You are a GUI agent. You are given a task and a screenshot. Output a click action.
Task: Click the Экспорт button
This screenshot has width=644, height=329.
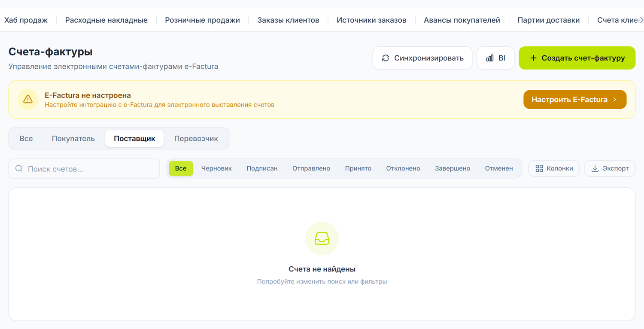tap(610, 168)
